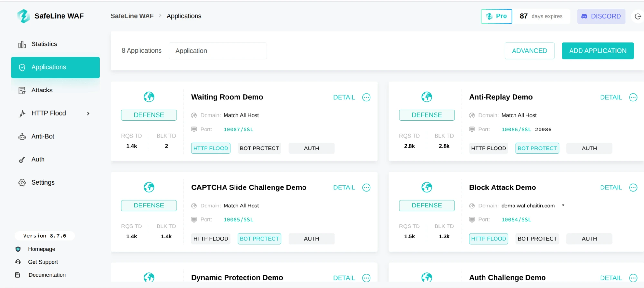Open the Documentation link
This screenshot has width=644, height=288.
(47, 275)
